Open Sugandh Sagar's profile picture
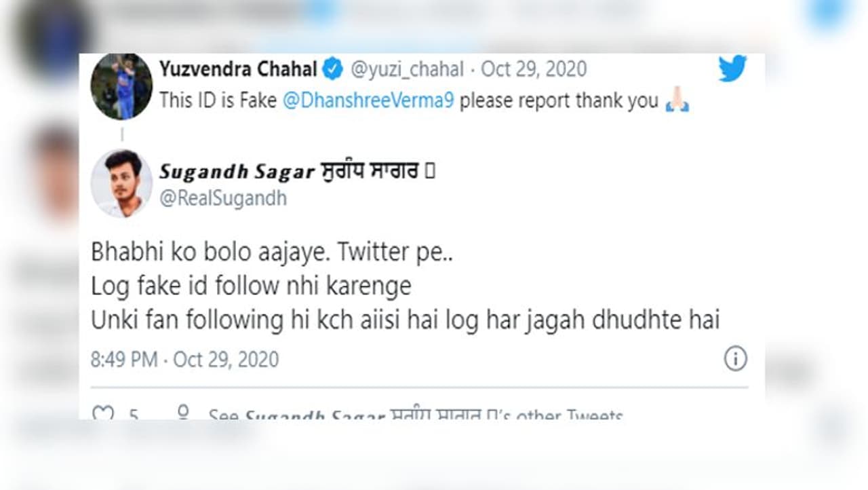This screenshot has height=490, width=868. [x=122, y=183]
